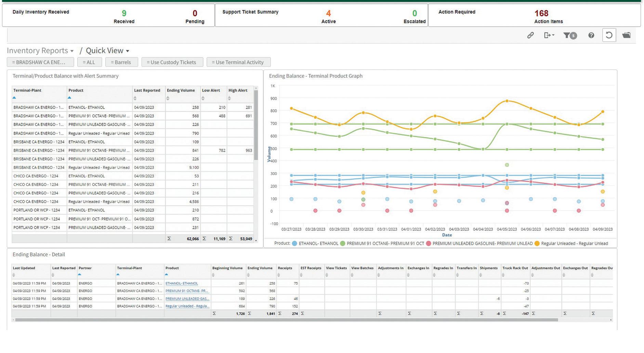Click the refresh/undo circular arrow icon

[609, 35]
